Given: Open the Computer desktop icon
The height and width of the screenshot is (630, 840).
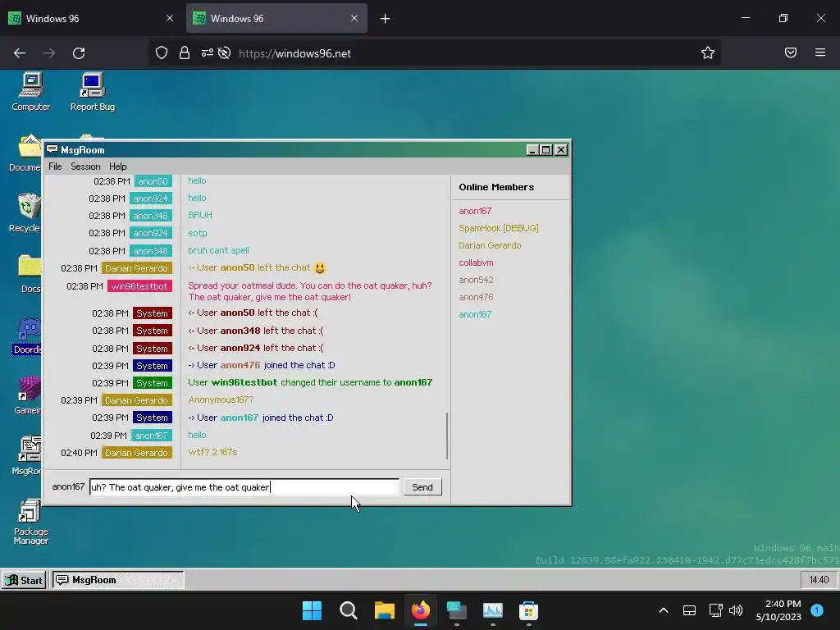Looking at the screenshot, I should tap(31, 92).
